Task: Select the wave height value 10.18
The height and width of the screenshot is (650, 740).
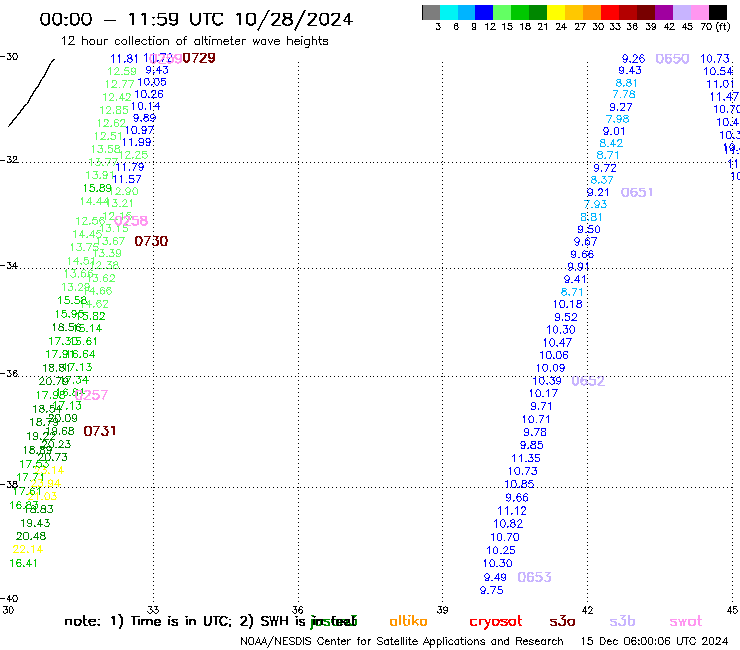Action: pyautogui.click(x=567, y=304)
